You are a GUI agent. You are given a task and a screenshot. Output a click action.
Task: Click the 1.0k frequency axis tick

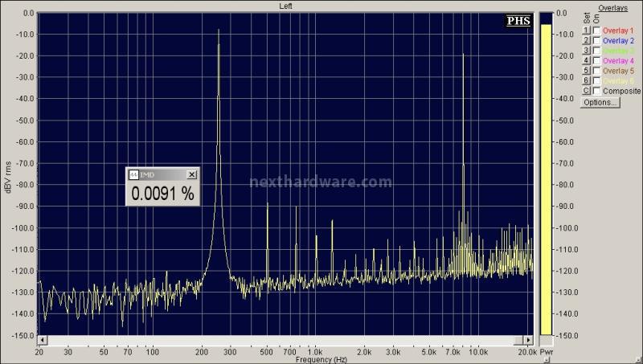(315, 352)
